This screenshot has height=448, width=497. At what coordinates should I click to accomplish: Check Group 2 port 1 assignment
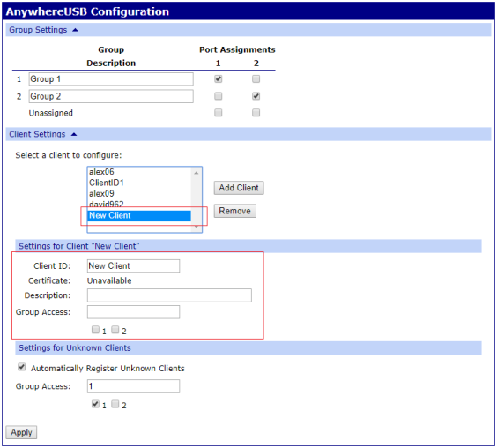(218, 96)
